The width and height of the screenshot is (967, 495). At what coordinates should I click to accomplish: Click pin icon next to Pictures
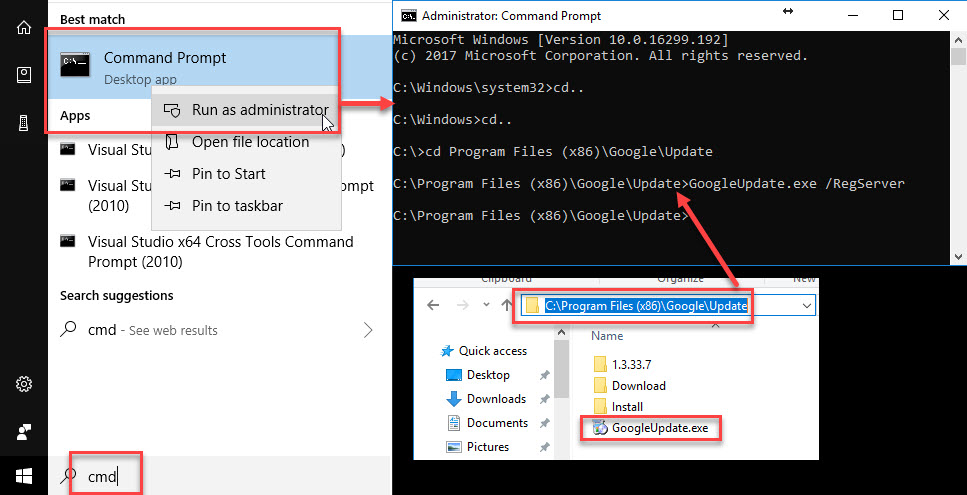(545, 447)
